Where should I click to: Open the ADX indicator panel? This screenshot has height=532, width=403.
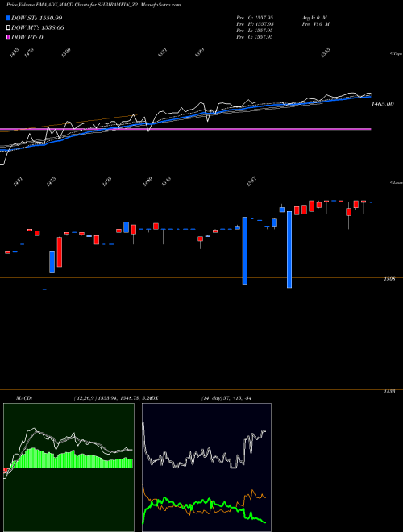pos(206,468)
